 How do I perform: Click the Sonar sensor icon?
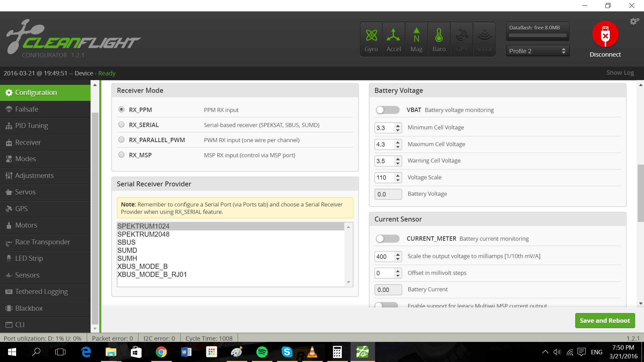484,35
